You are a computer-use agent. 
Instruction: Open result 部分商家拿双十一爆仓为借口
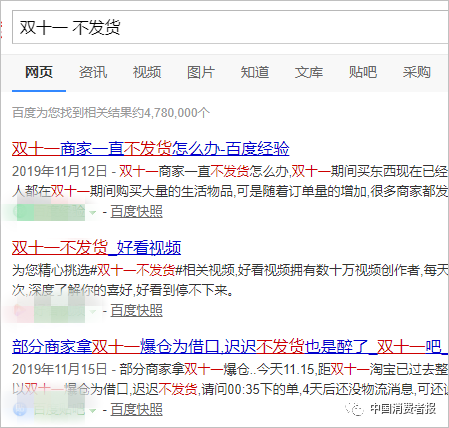230,347
